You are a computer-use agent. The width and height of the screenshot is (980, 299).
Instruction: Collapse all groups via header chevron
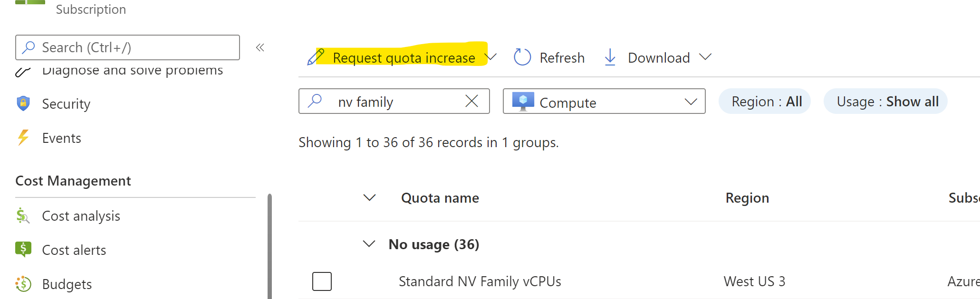(369, 197)
